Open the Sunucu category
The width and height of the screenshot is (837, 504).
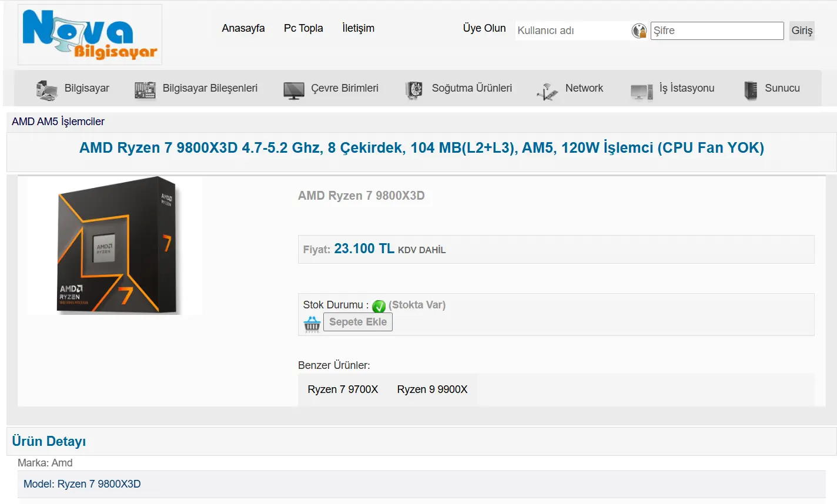pyautogui.click(x=782, y=88)
